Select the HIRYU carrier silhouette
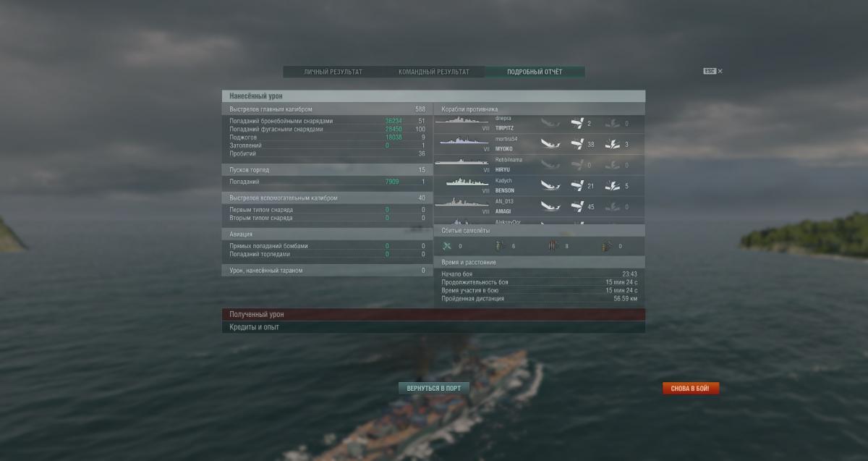Image resolution: width=868 pixels, height=461 pixels. [461, 162]
